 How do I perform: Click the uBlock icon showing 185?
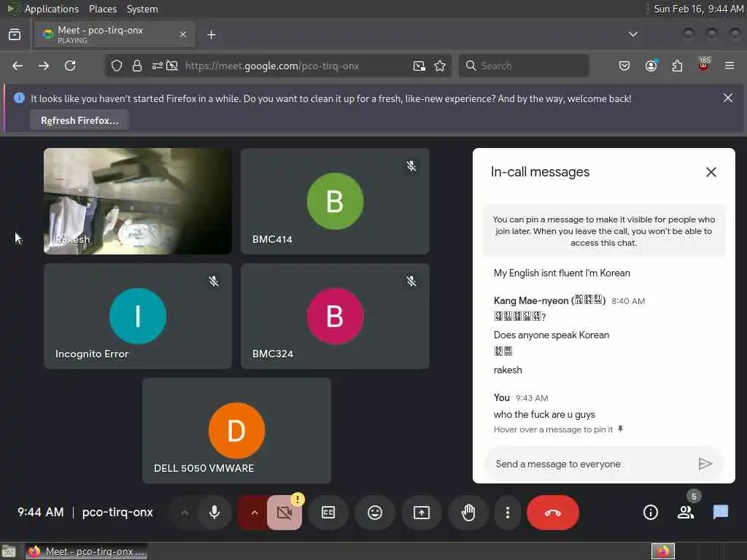click(x=704, y=65)
